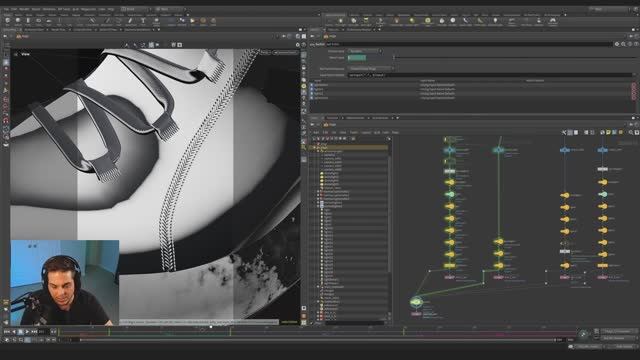The width and height of the screenshot is (640, 360).
Task: Open the top dropdown in the parameter pane
Action: 364,51
